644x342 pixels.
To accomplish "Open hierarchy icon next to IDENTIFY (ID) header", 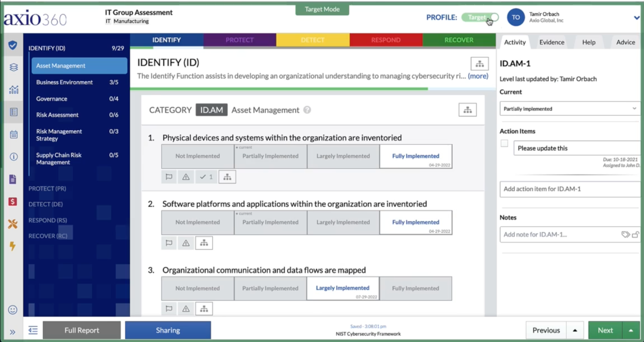I will tap(480, 64).
